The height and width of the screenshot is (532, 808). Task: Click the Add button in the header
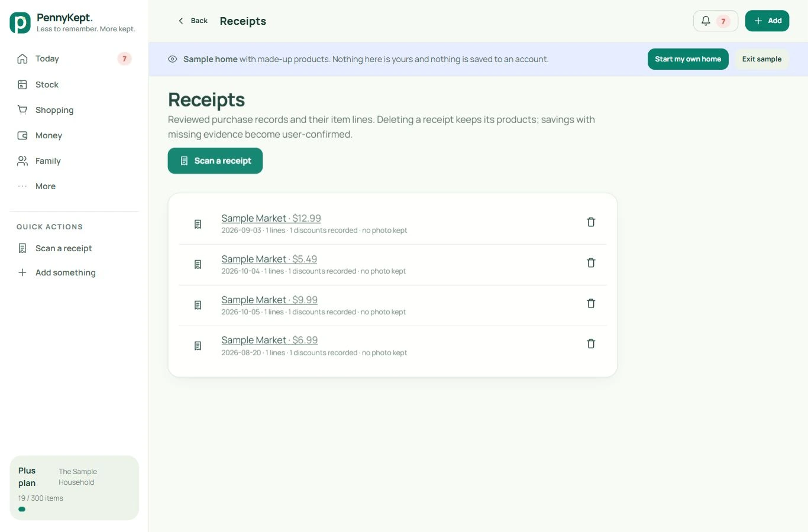[x=767, y=21]
